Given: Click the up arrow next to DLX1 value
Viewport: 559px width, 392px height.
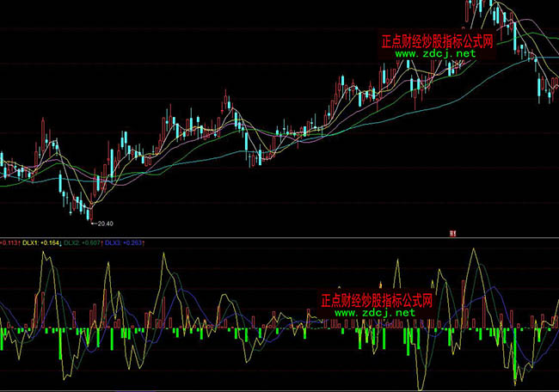Looking at the screenshot, I should (60, 243).
